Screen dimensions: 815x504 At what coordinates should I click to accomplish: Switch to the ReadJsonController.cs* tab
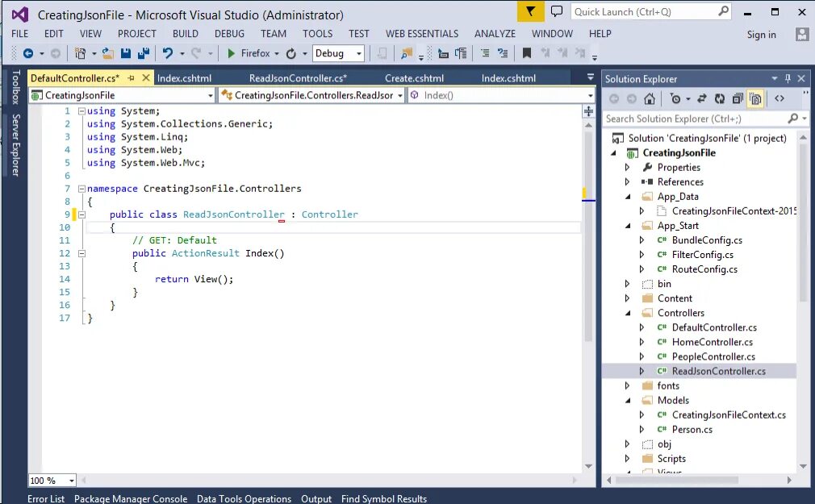tap(298, 78)
